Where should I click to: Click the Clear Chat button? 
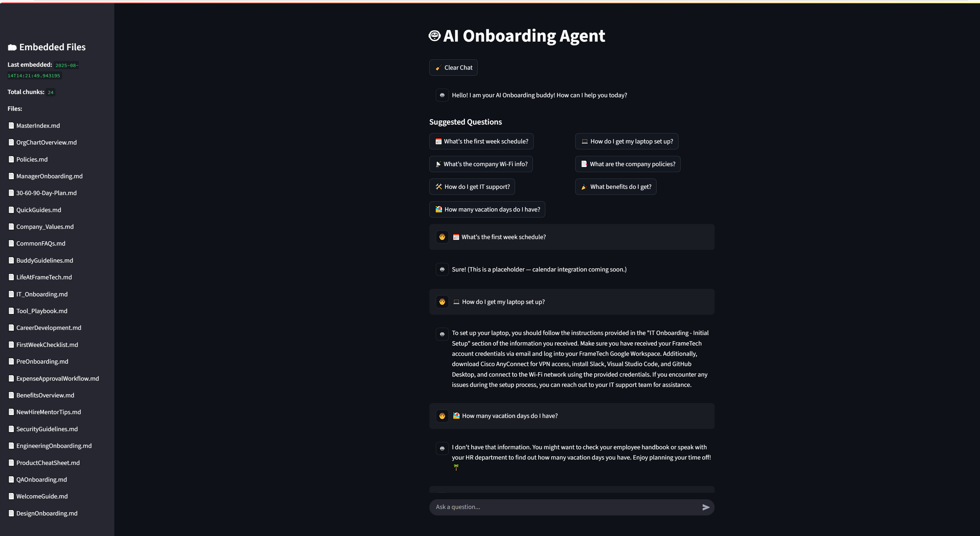[453, 68]
